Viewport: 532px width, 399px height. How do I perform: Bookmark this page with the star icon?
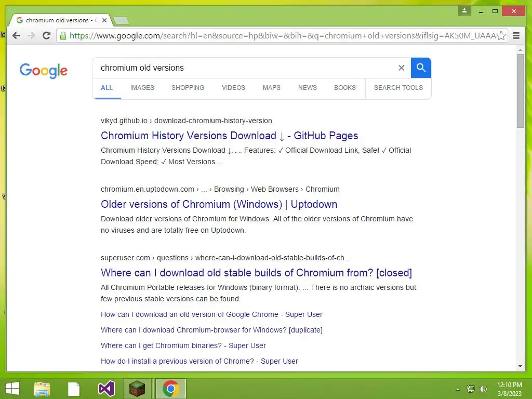click(501, 36)
